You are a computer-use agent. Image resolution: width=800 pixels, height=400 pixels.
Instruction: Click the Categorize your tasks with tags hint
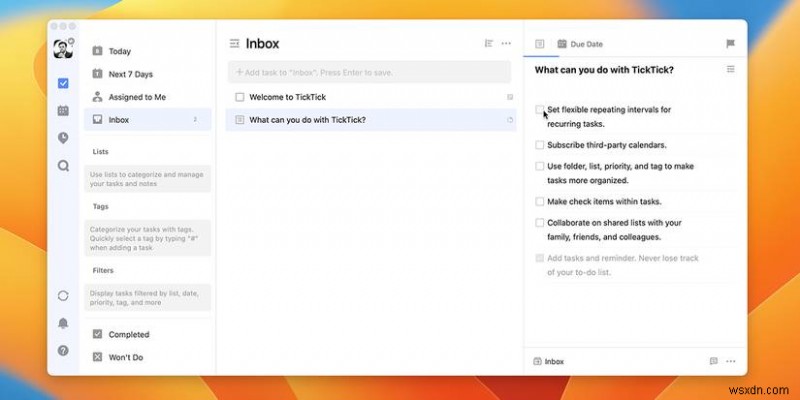point(147,238)
